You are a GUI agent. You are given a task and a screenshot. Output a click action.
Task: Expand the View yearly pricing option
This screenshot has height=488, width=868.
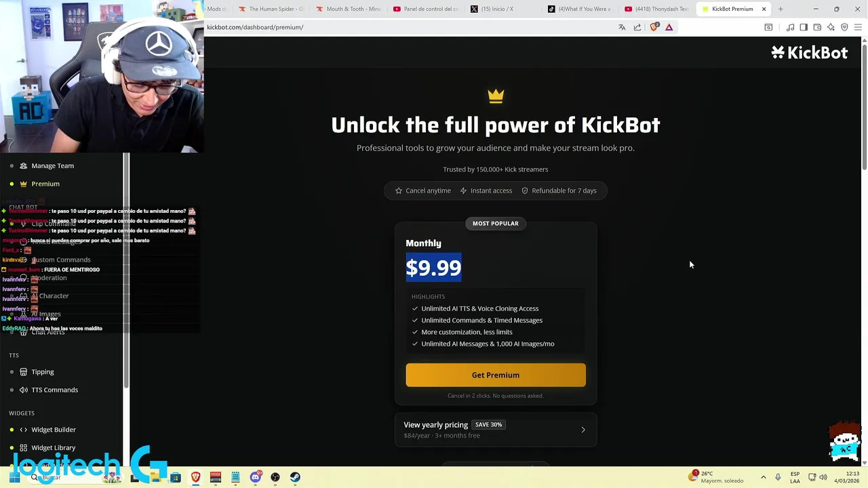pyautogui.click(x=496, y=430)
